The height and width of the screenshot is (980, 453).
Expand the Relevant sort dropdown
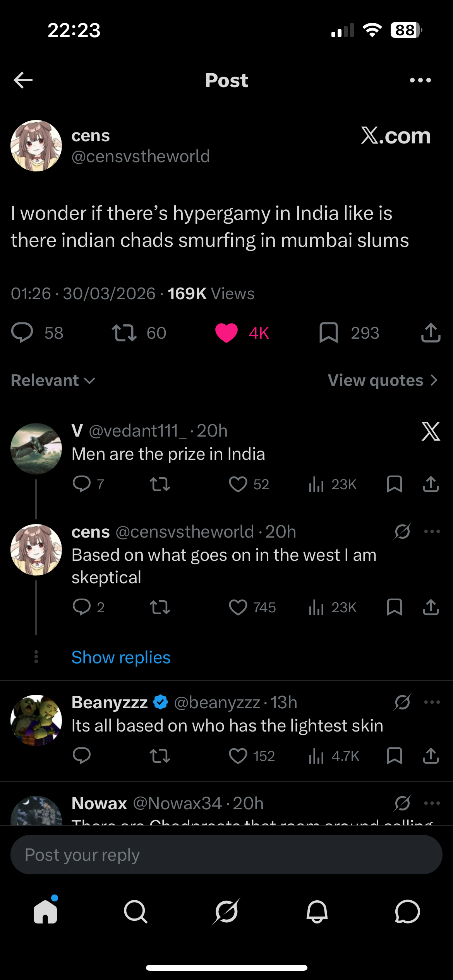53,380
